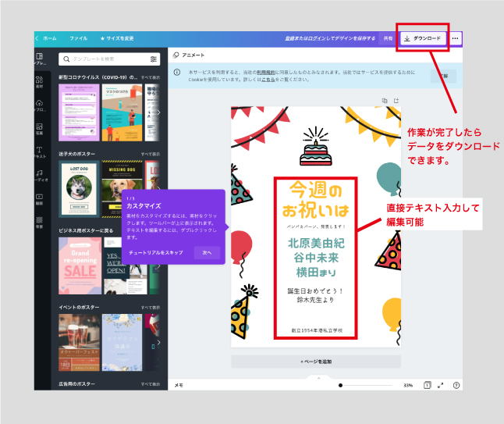Select the Oktoberfest beer poster template

click(x=79, y=343)
